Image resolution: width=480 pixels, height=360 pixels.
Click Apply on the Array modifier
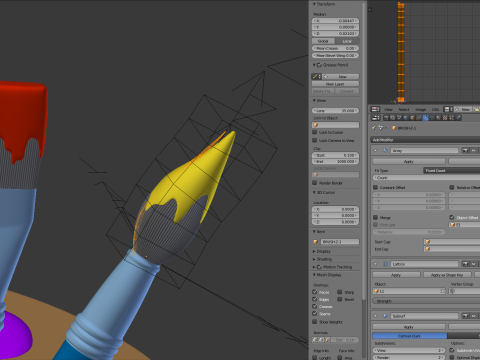[x=409, y=161]
